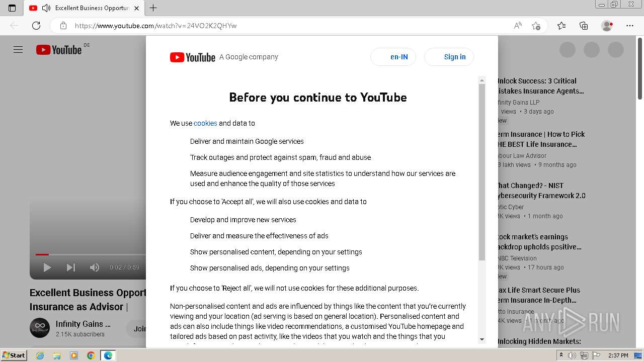Mute the tab using the speaker icon

coord(46,8)
